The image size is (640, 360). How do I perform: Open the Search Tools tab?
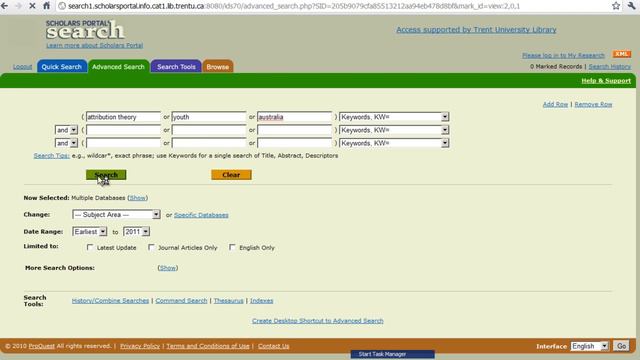[176, 67]
